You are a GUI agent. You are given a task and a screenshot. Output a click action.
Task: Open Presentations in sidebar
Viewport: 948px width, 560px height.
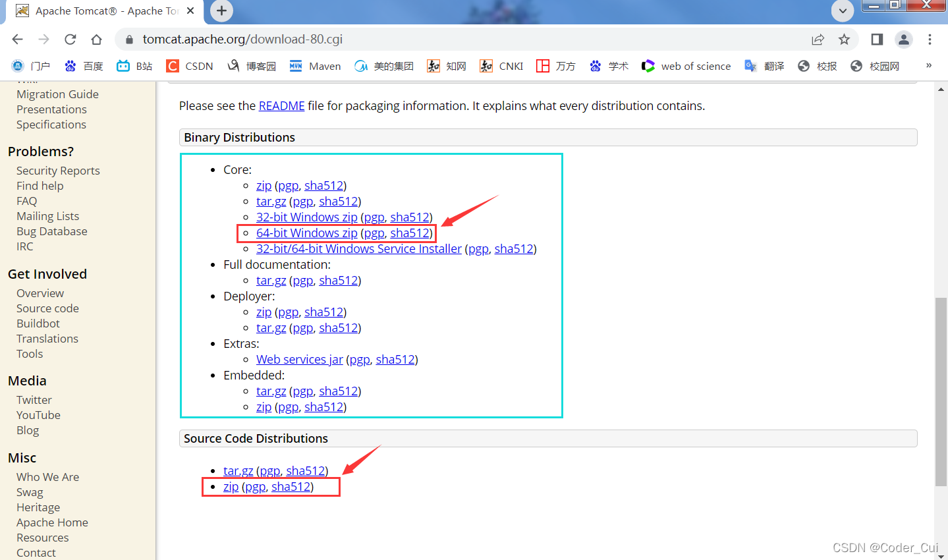(x=51, y=109)
